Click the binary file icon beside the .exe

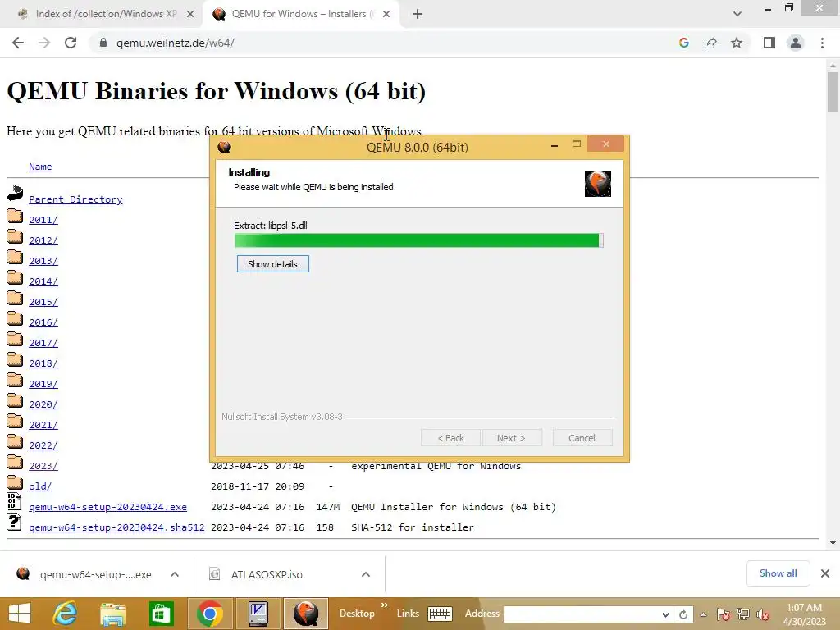point(14,501)
